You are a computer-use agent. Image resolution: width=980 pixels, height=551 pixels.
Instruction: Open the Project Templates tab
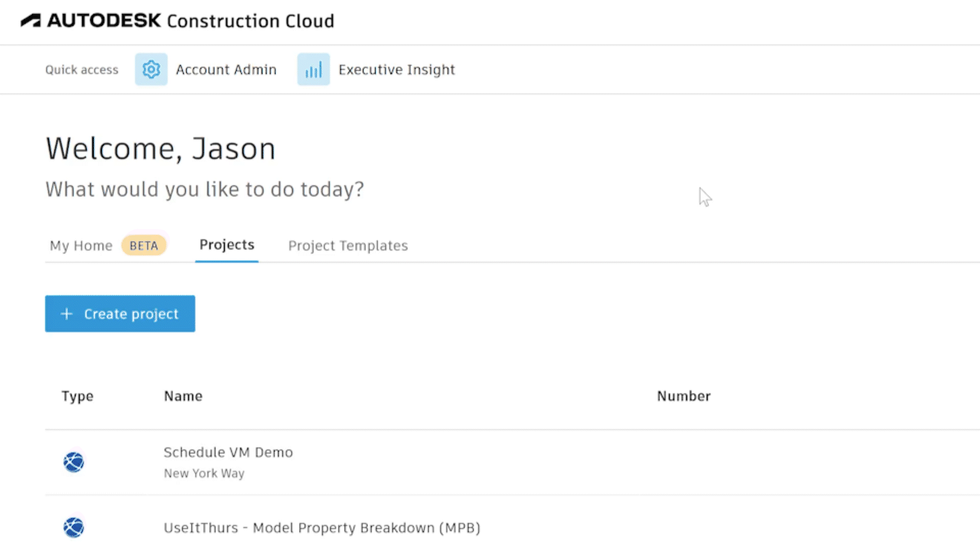click(348, 245)
